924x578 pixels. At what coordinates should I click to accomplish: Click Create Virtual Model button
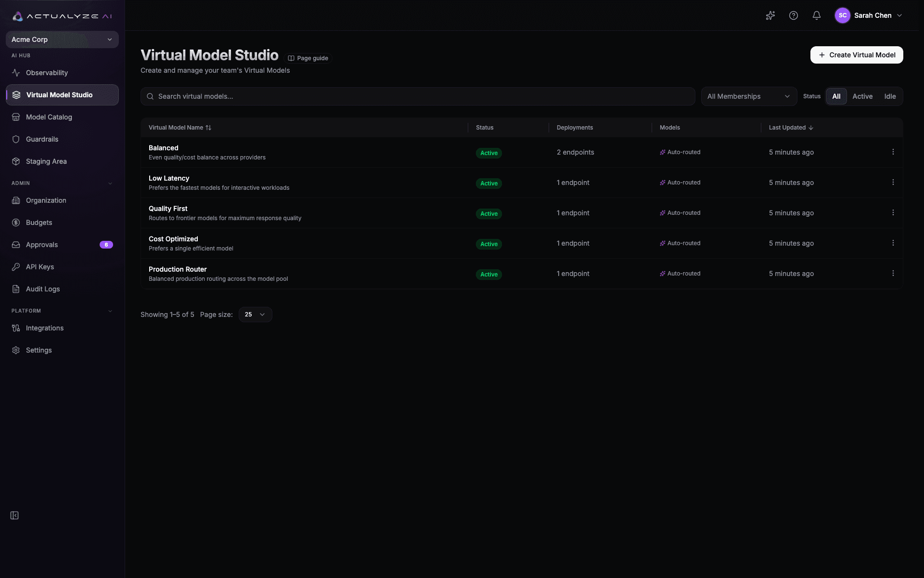click(857, 55)
